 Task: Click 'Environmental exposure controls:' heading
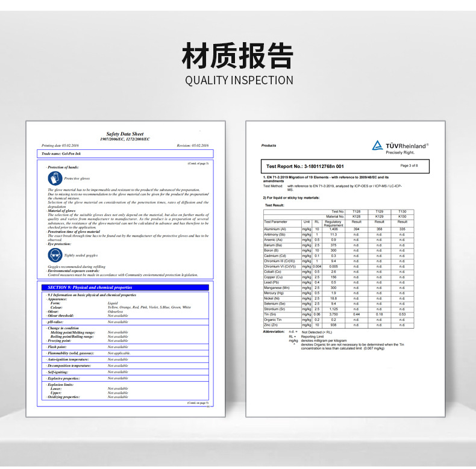74,270
